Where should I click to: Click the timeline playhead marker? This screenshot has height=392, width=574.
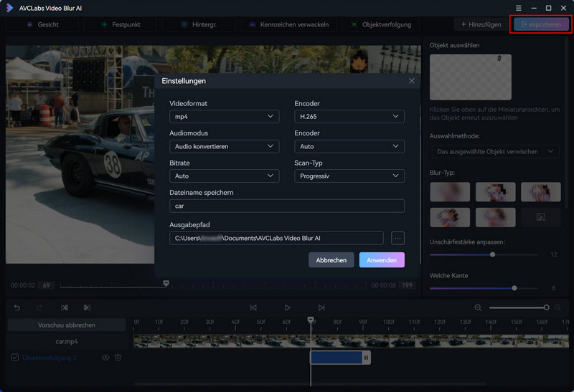pos(311,320)
